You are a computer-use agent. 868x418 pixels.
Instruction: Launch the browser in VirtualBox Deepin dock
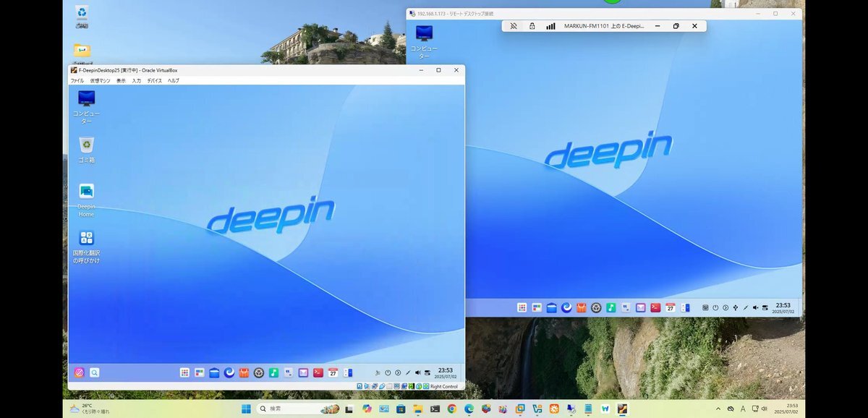pos(229,372)
